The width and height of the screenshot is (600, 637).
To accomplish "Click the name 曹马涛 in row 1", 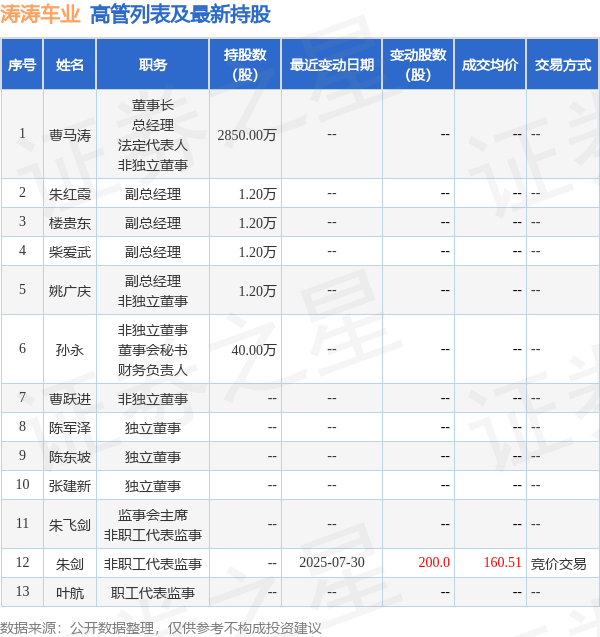I will 70,135.
